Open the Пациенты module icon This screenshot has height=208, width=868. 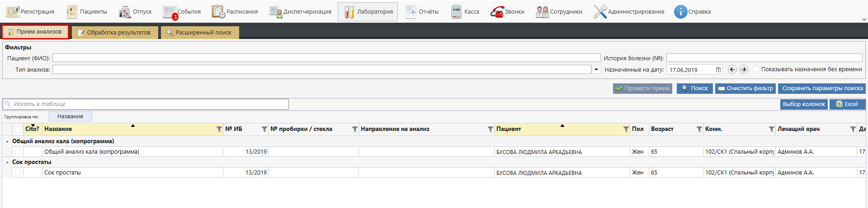(72, 12)
